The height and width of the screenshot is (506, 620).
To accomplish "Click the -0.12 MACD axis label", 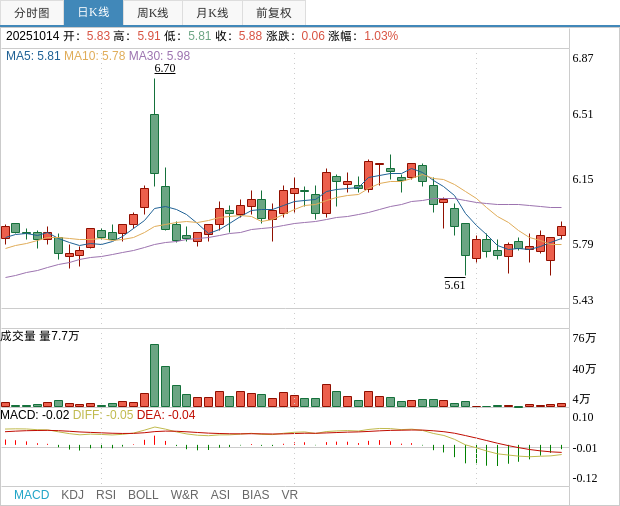I will (x=585, y=478).
